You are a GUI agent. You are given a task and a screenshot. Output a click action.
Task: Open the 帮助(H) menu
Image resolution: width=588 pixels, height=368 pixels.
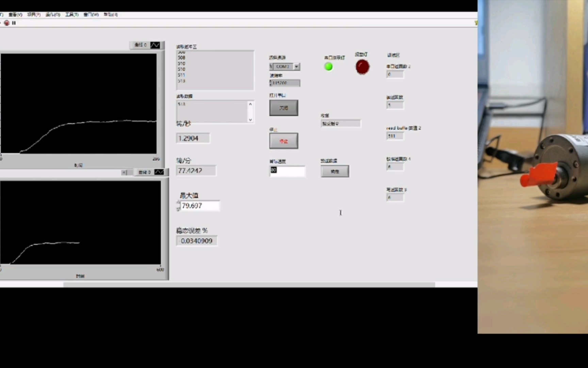[x=110, y=15]
